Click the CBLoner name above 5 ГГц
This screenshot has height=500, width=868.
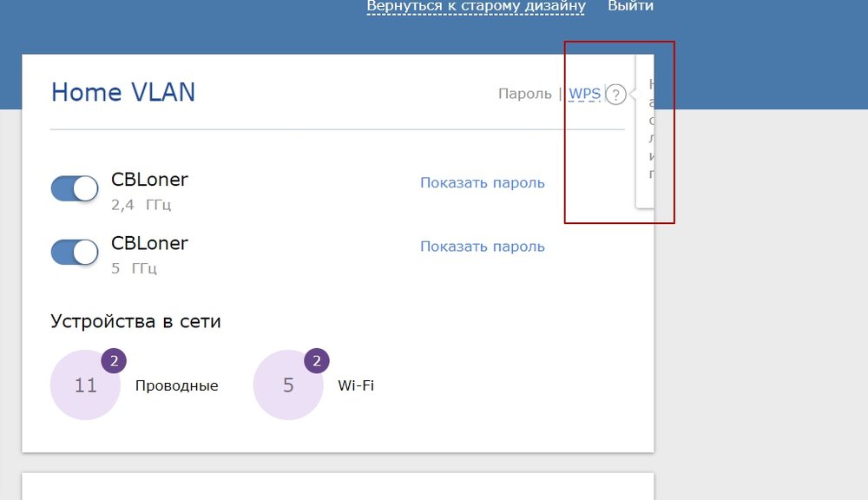(149, 243)
